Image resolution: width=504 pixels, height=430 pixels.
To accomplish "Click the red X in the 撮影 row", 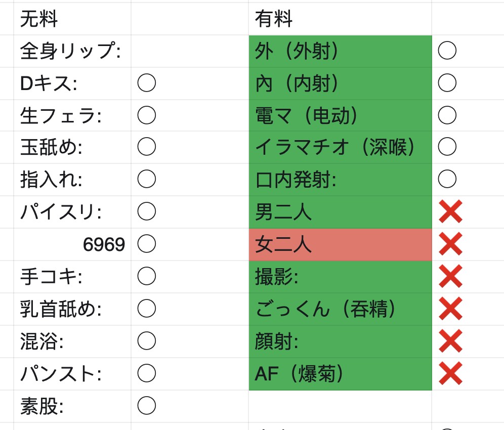I will click(451, 276).
